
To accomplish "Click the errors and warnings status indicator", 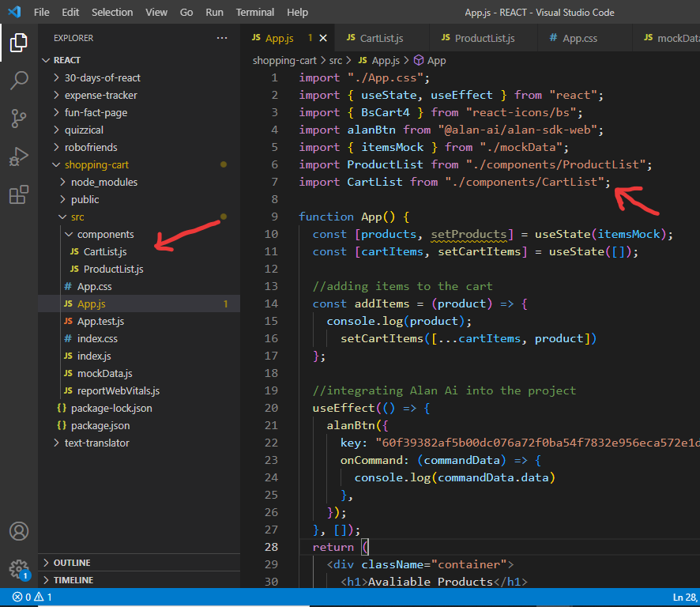I will [x=32, y=598].
